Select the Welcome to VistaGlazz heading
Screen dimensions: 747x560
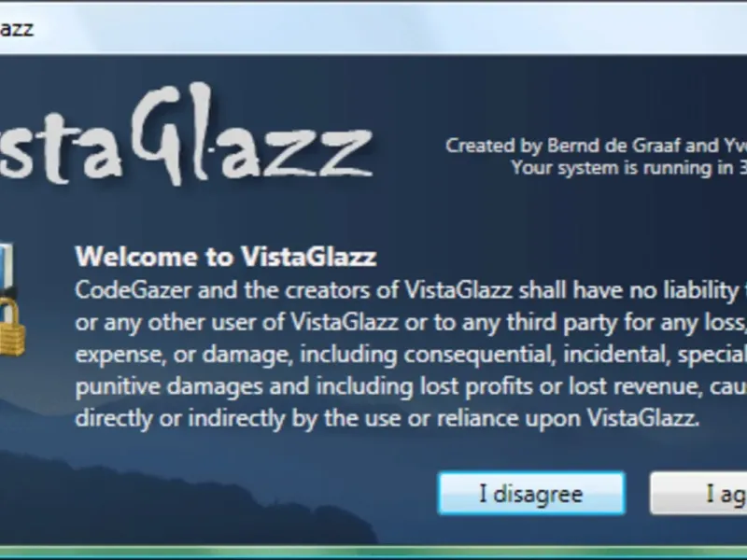pyautogui.click(x=226, y=257)
